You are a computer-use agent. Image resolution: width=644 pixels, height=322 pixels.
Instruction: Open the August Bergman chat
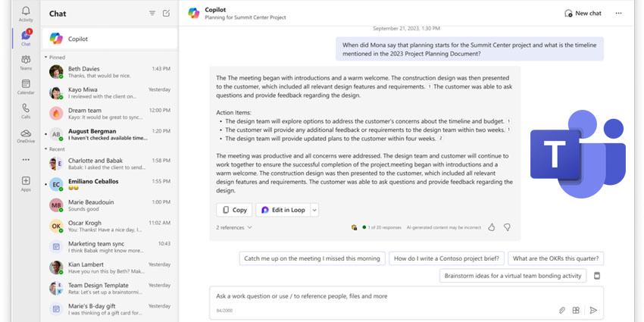110,134
